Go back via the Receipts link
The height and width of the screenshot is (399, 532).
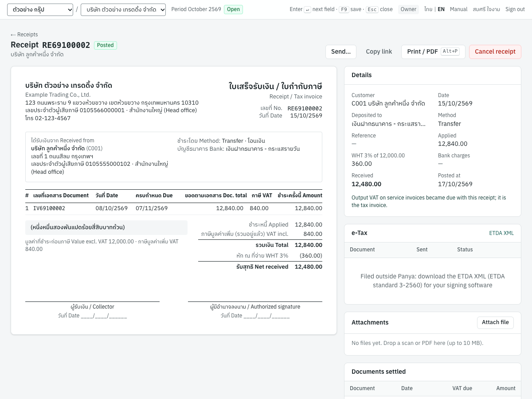click(x=24, y=35)
